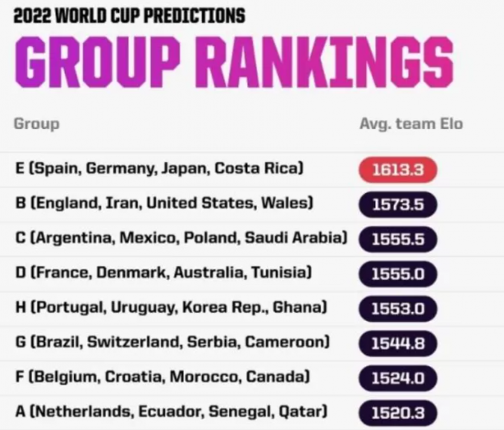504x430 pixels.
Task: Choose Group G row with Brazil, Switzerland
Action: (x=170, y=343)
